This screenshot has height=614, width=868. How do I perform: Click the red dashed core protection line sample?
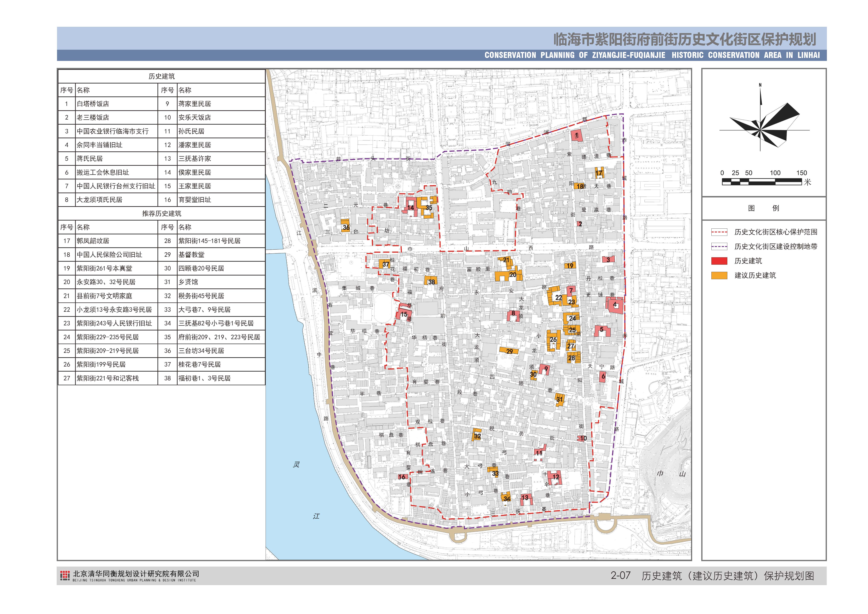(x=719, y=232)
